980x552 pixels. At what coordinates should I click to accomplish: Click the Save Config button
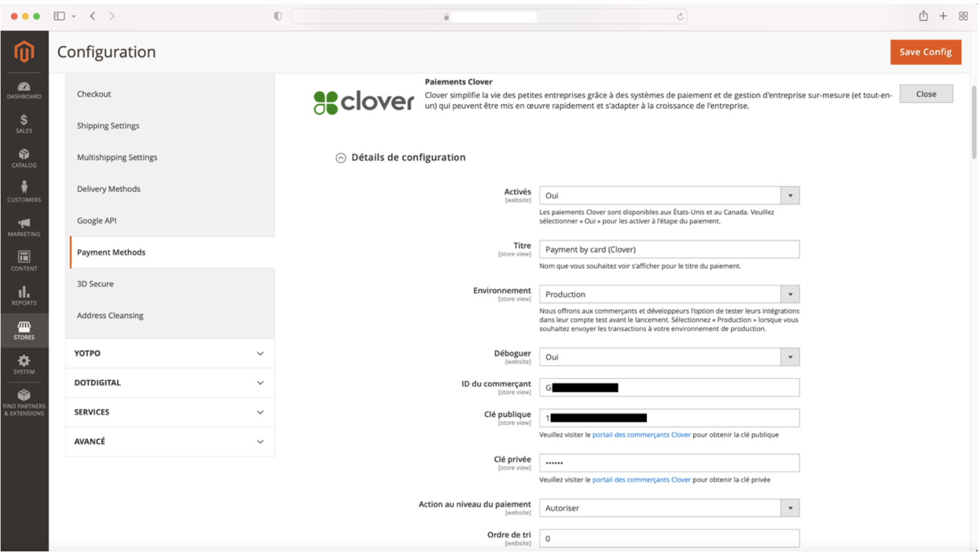tap(925, 52)
